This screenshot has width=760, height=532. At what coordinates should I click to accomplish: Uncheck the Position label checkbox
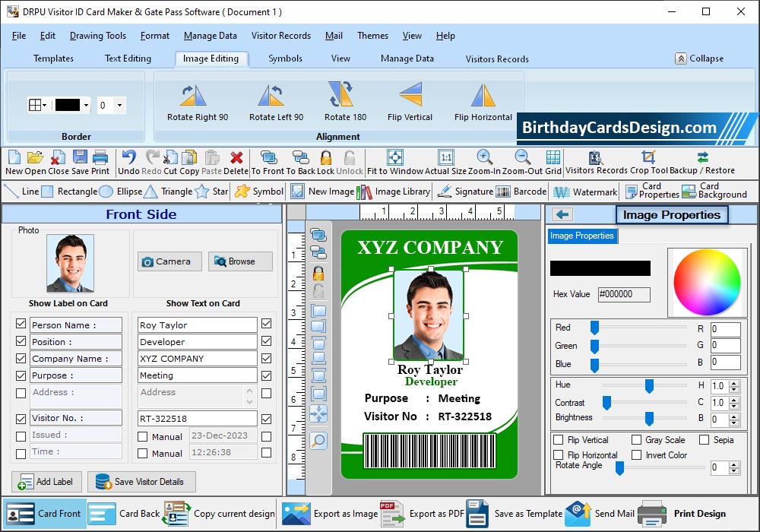[21, 341]
